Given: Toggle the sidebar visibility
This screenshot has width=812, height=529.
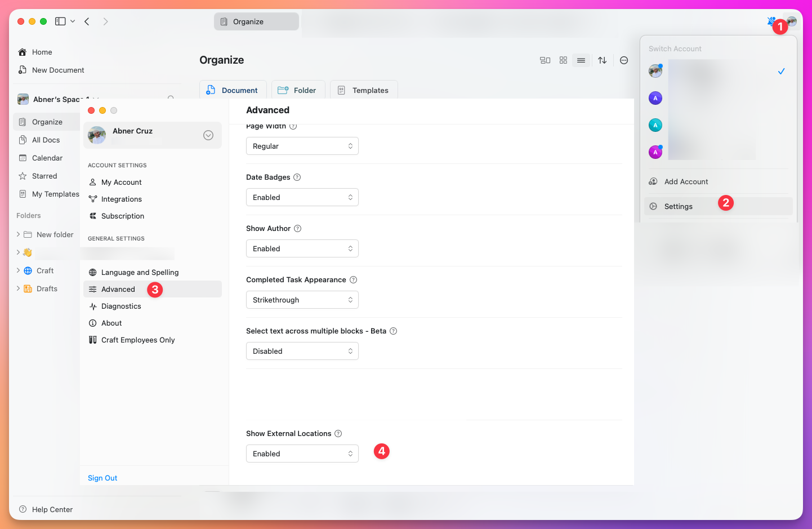Looking at the screenshot, I should click(60, 21).
